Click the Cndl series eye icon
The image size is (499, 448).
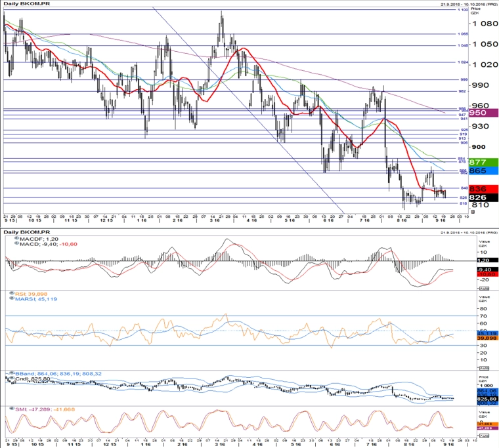(12, 378)
